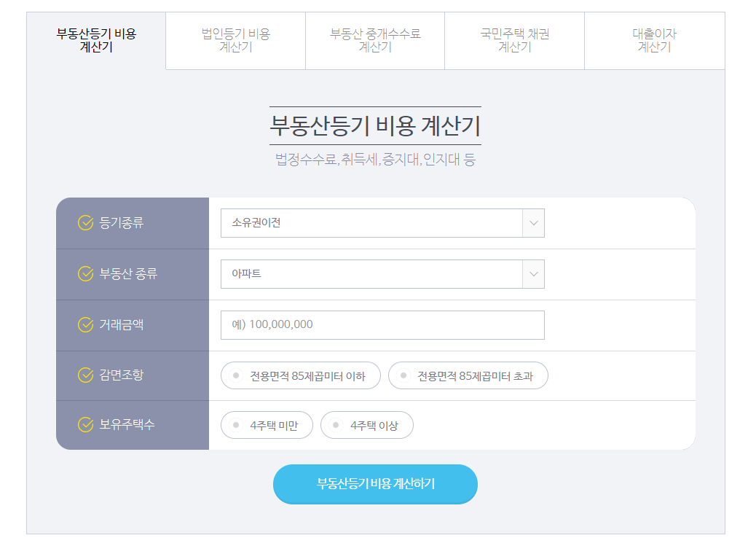Click the 등기종류 label text

122,223
